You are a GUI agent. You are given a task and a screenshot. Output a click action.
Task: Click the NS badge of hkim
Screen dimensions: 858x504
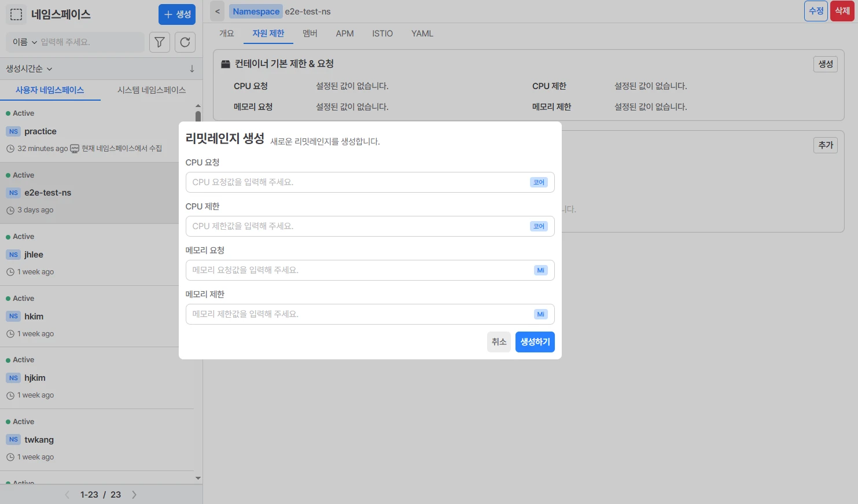[x=13, y=317]
